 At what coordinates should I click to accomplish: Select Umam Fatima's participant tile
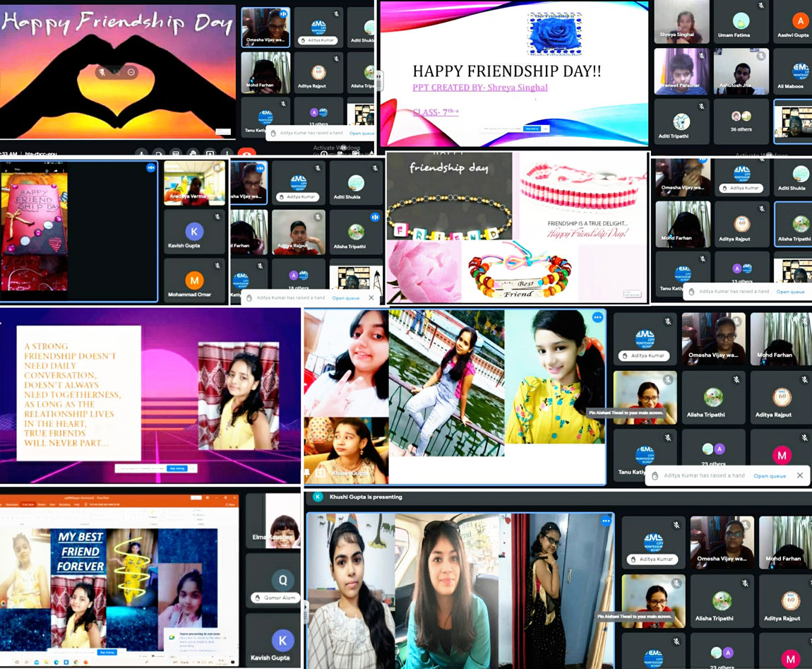coord(741,21)
